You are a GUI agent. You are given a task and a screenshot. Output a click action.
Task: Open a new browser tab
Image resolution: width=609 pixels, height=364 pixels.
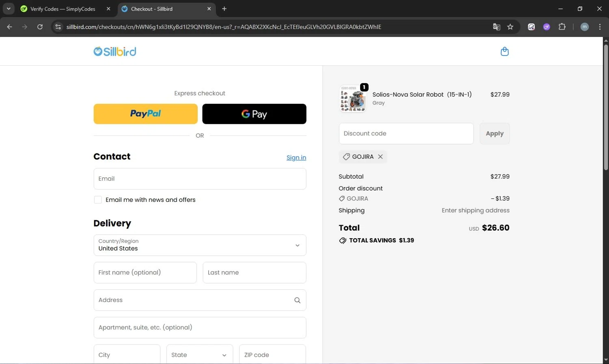tap(224, 9)
